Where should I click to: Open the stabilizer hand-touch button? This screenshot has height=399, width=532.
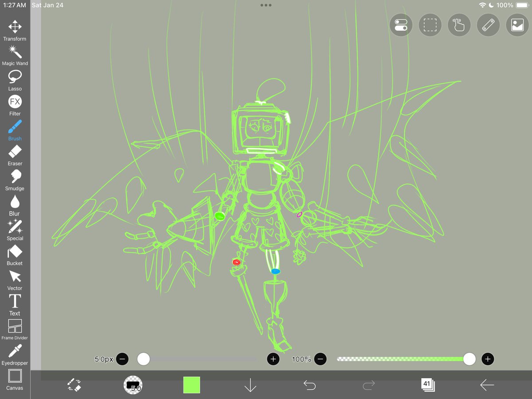tap(459, 25)
